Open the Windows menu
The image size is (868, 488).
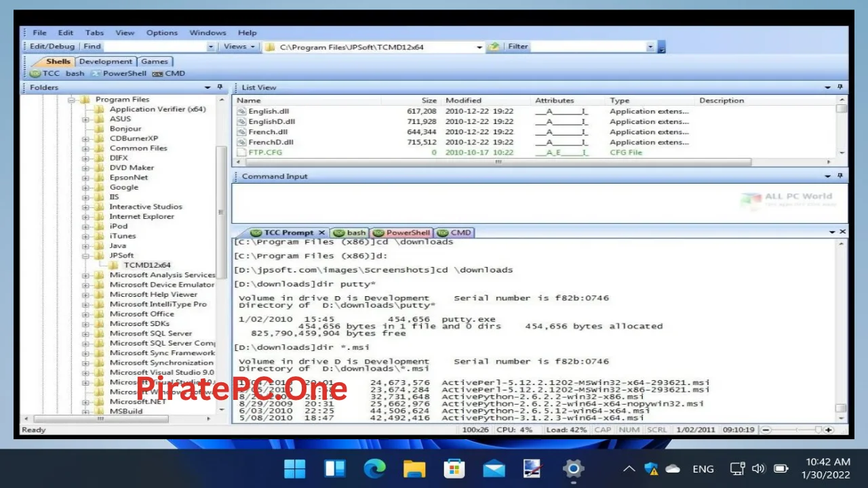[x=208, y=33]
